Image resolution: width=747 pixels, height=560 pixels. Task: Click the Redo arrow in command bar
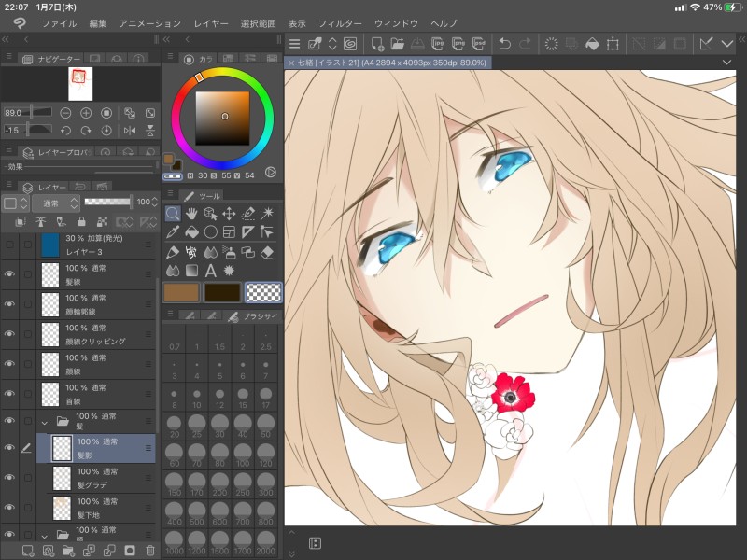coord(525,44)
